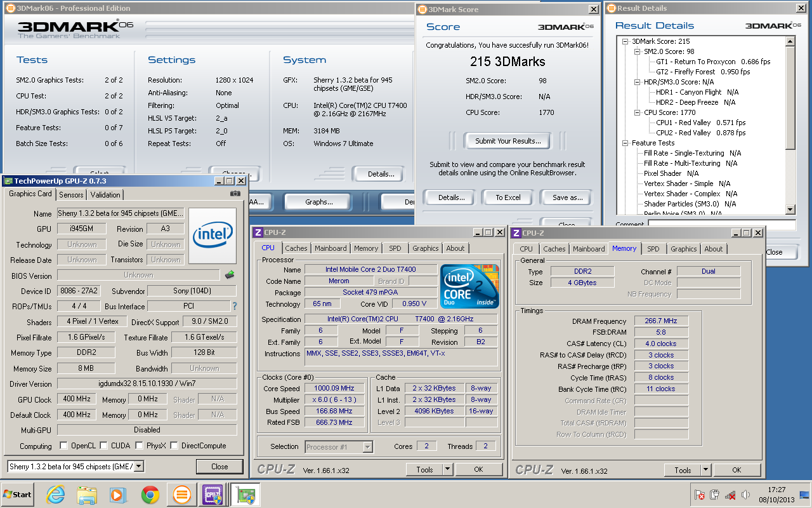Click GT1 - Return To Proxycon row
812x508 pixels.
[x=713, y=62]
